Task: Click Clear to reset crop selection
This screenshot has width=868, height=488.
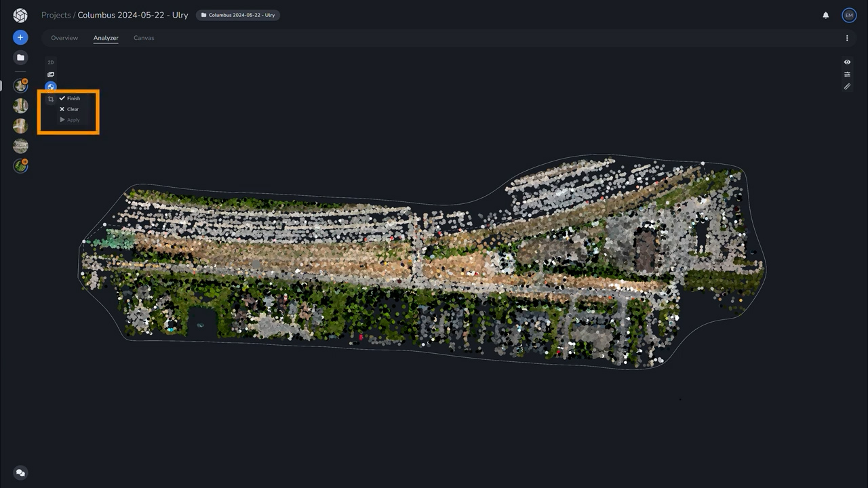Action: [69, 109]
